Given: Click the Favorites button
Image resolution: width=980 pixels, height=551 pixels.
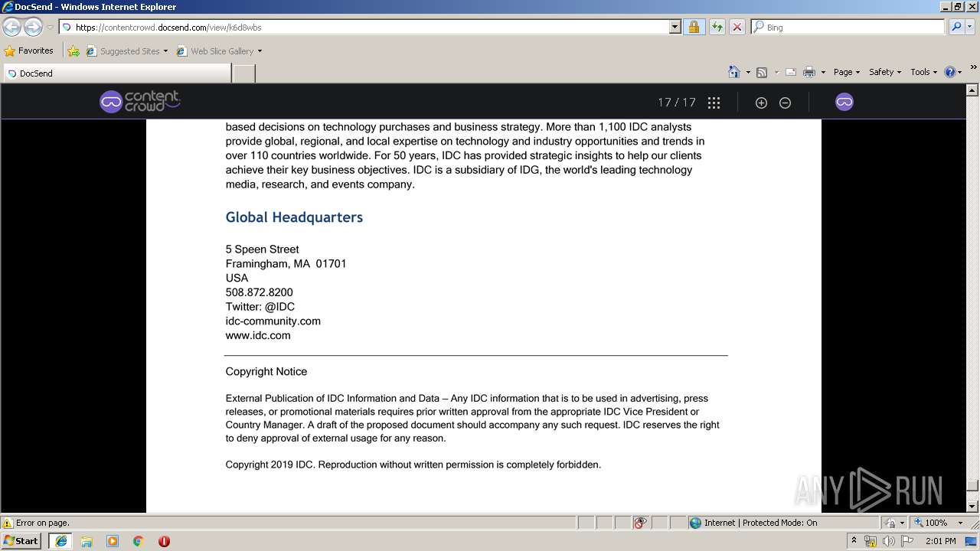Looking at the screenshot, I should click(29, 51).
